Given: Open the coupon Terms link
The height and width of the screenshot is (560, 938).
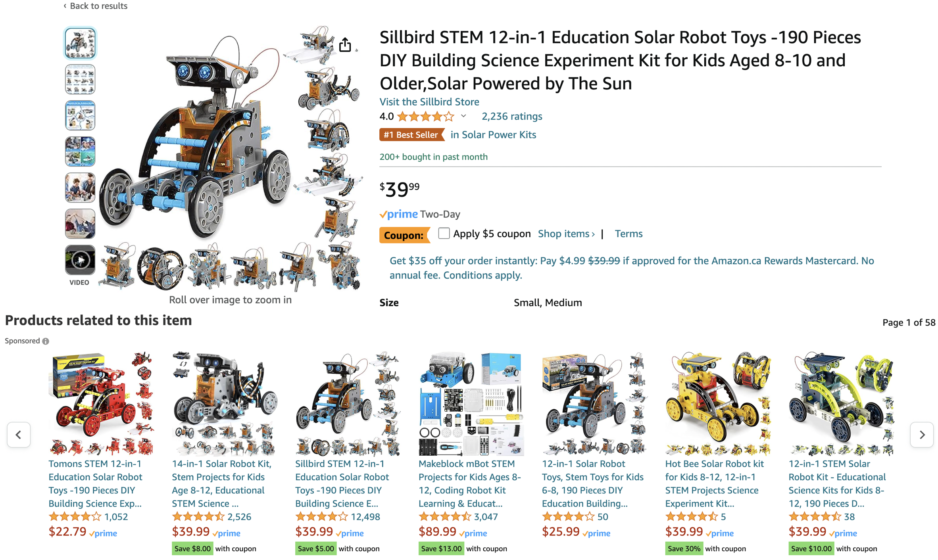Looking at the screenshot, I should [628, 234].
